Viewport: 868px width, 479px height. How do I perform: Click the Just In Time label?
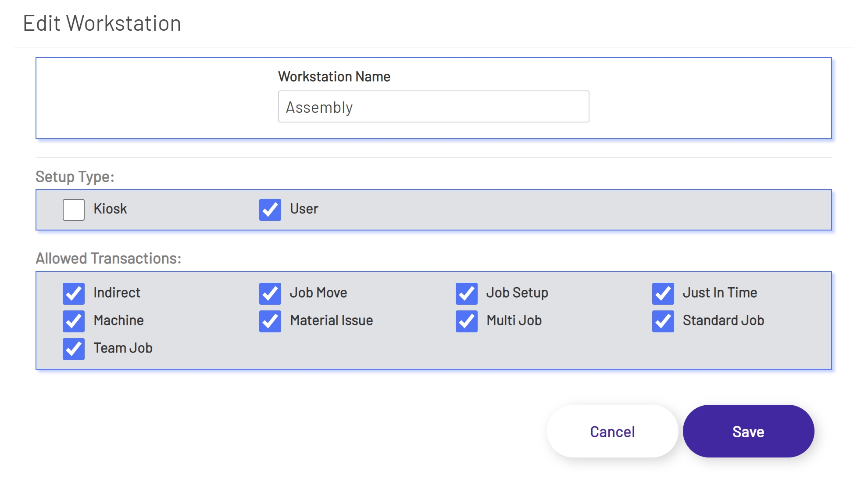[719, 292]
